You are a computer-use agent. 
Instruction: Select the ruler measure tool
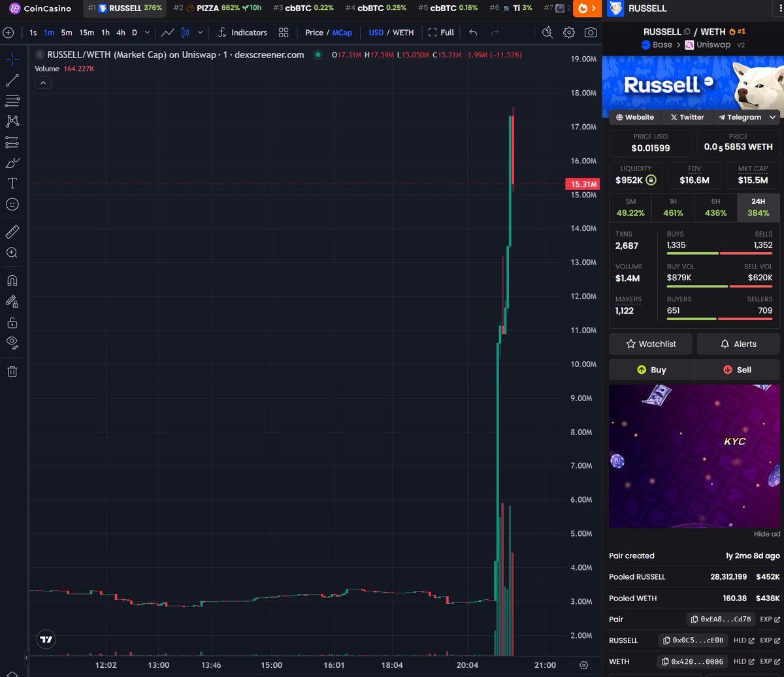click(x=12, y=232)
